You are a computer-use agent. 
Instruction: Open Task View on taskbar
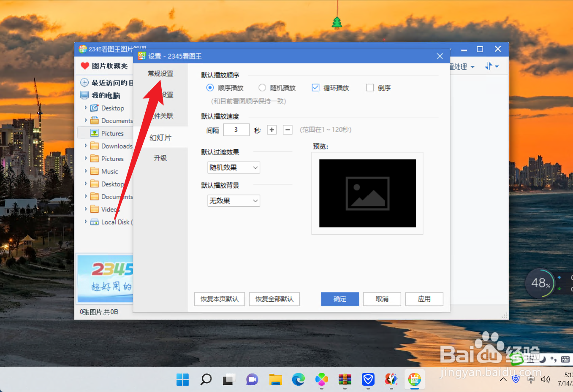(229, 380)
